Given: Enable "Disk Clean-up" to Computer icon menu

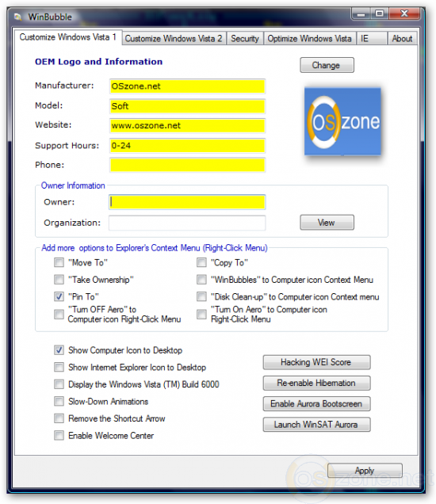Looking at the screenshot, I should [x=201, y=296].
